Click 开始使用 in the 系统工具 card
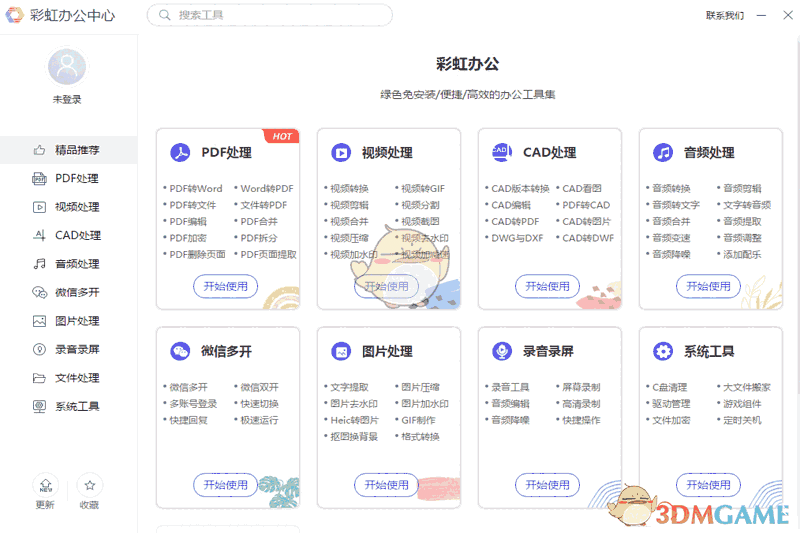 click(x=708, y=485)
